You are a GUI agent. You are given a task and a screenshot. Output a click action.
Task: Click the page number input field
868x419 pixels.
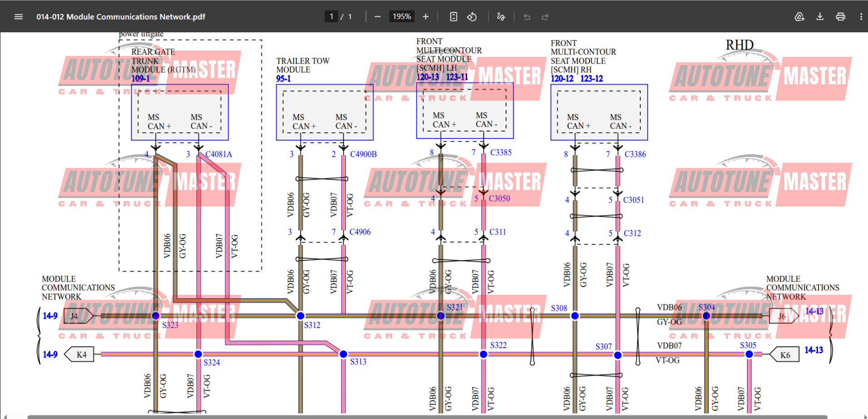[331, 17]
